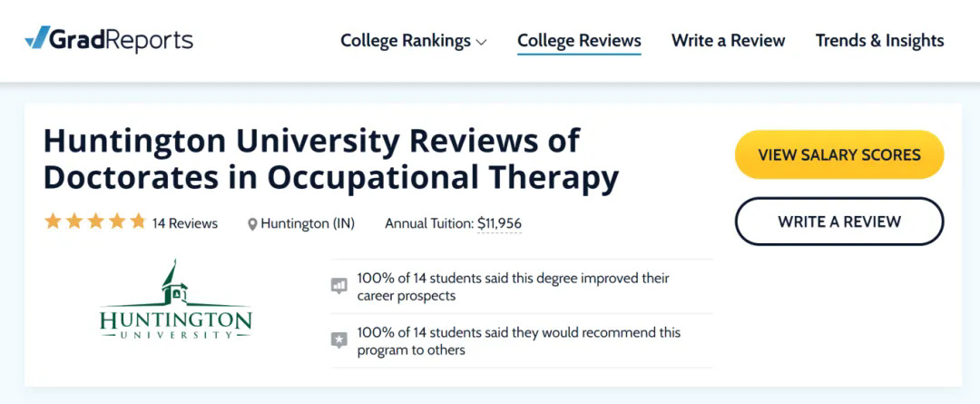Expand the College Rankings dropdown chevron

coord(481,42)
